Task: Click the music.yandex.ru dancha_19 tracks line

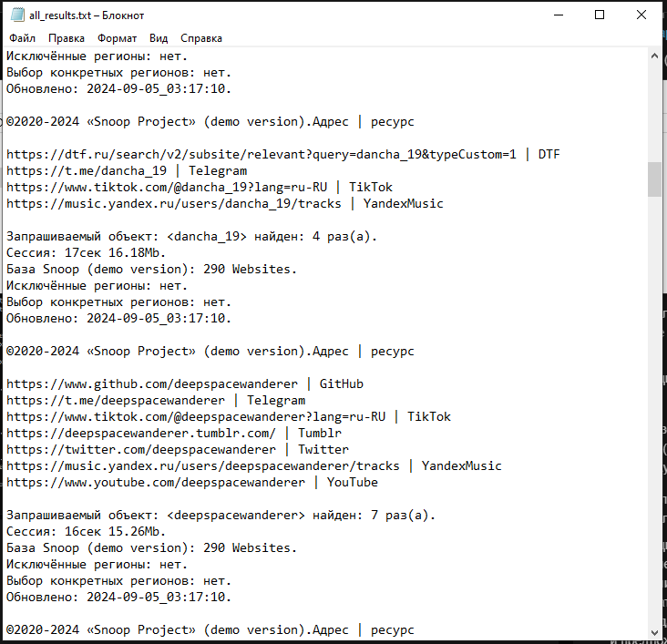Action: [x=224, y=203]
